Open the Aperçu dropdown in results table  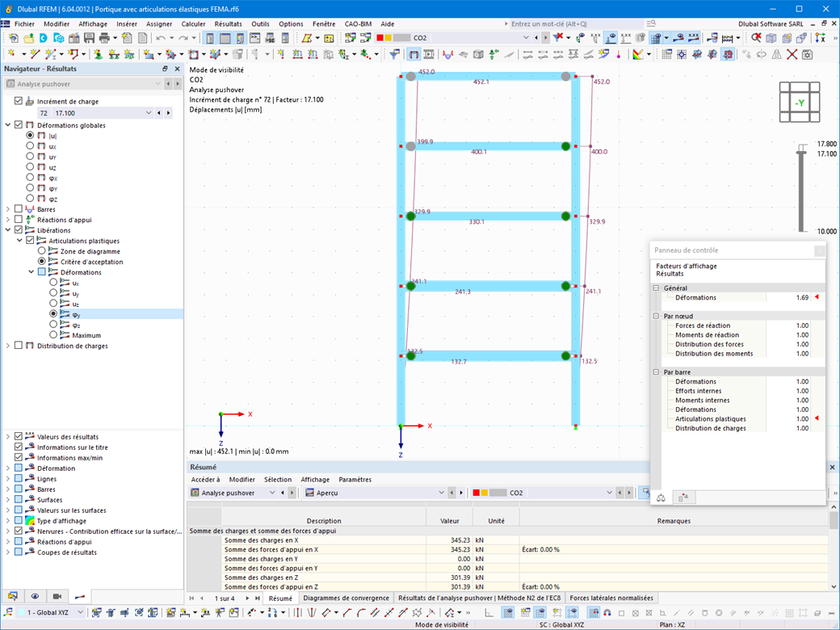pyautogui.click(x=442, y=493)
